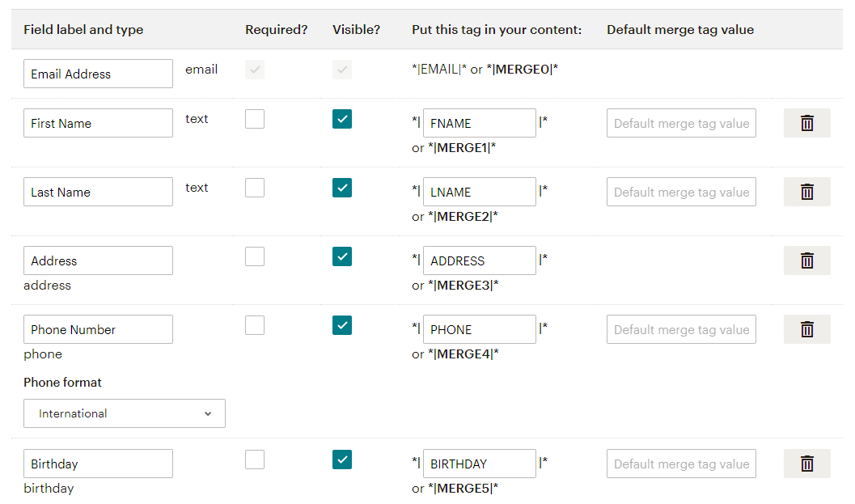855x504 pixels.
Task: Click the 'Field label and type' column header
Action: point(83,29)
